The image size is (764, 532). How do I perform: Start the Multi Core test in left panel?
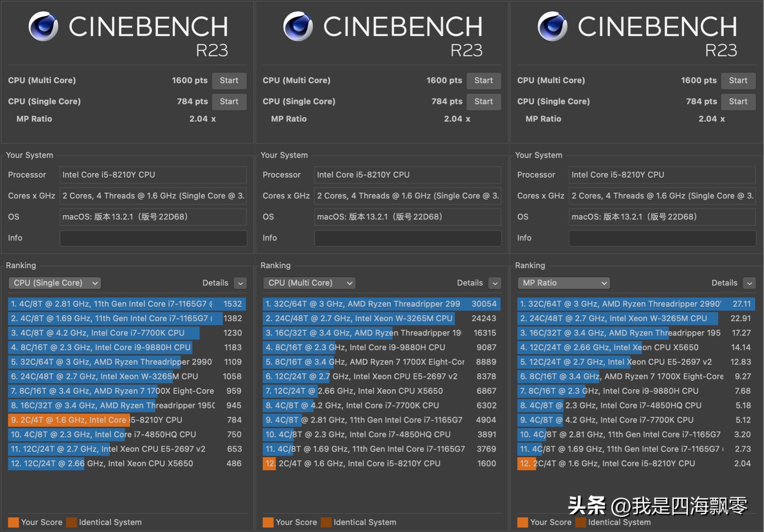tap(229, 81)
